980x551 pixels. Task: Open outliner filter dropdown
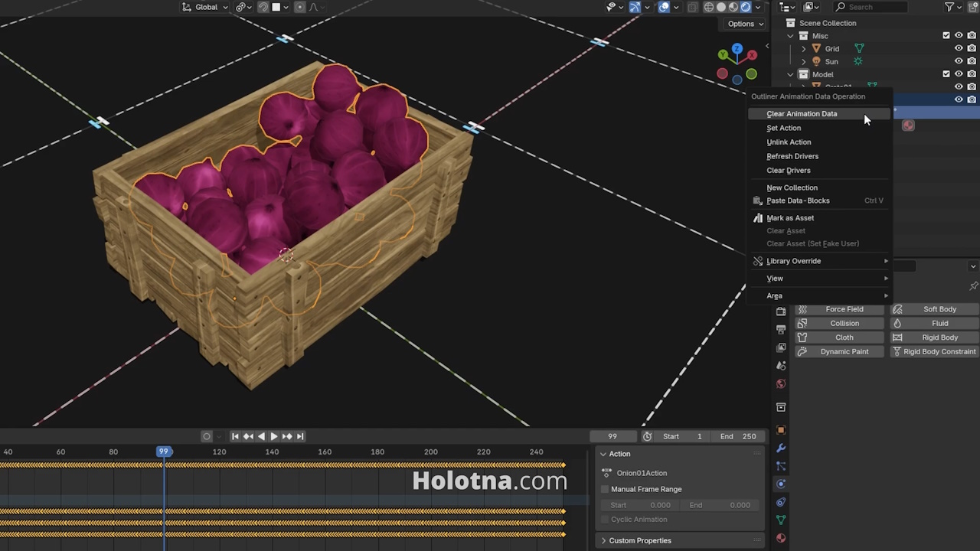pos(953,7)
